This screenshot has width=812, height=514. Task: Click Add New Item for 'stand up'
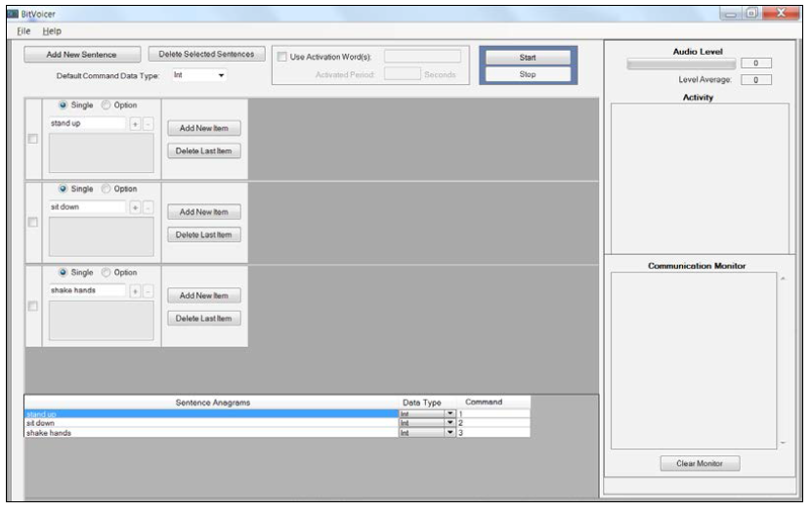[204, 128]
